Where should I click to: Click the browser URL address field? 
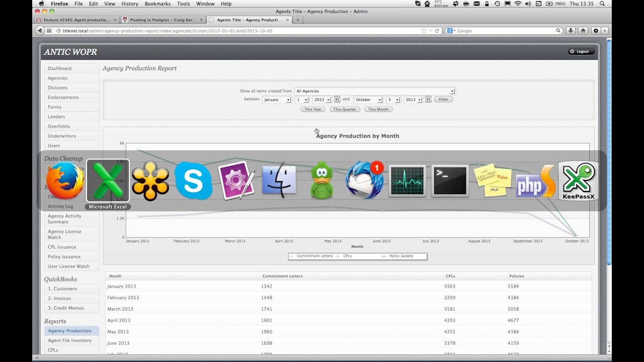(240, 31)
